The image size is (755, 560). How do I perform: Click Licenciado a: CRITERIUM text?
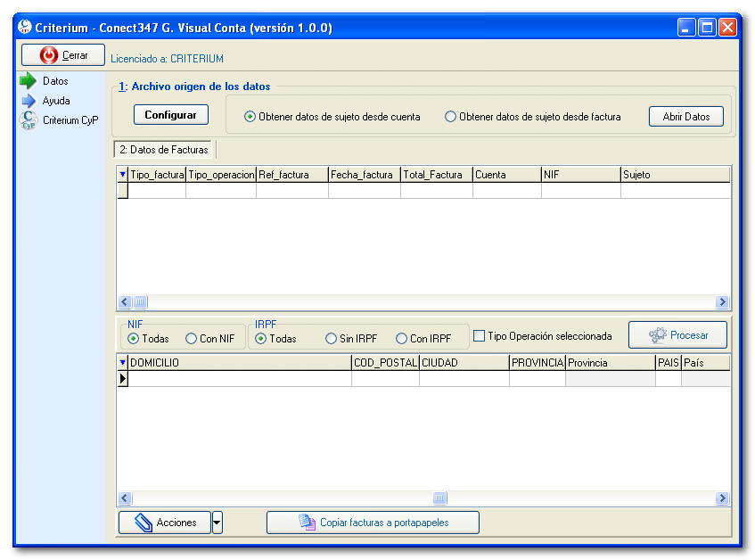coord(167,59)
